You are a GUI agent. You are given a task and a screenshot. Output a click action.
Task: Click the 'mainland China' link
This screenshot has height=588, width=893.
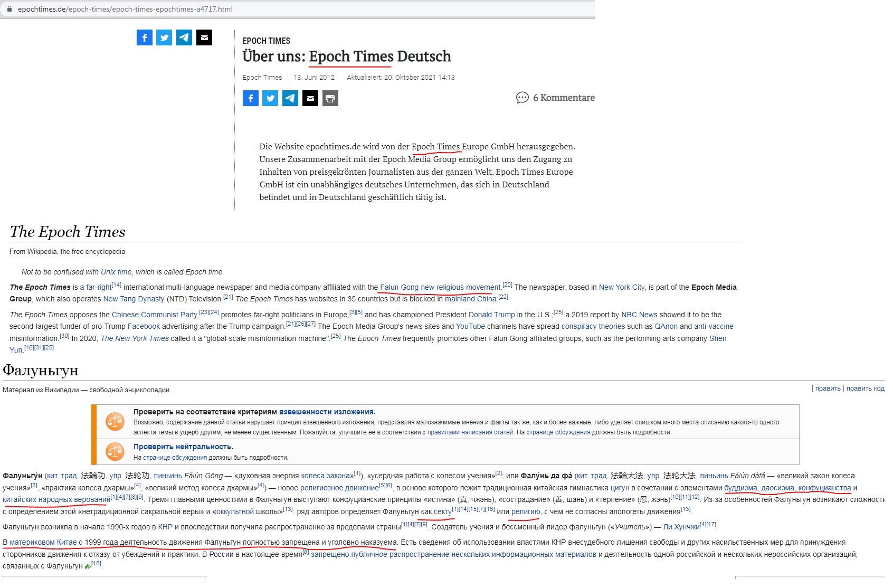click(471, 299)
